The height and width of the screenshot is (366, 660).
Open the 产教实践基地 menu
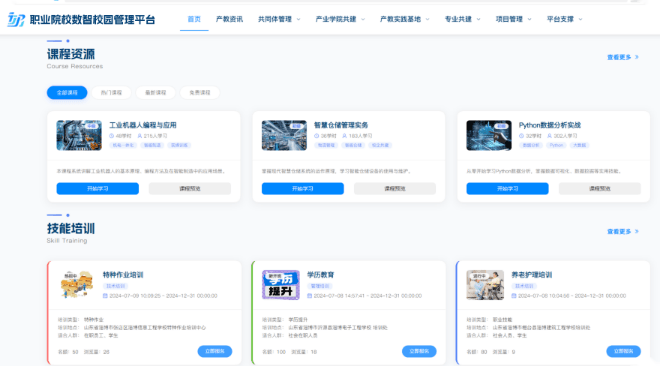click(400, 19)
